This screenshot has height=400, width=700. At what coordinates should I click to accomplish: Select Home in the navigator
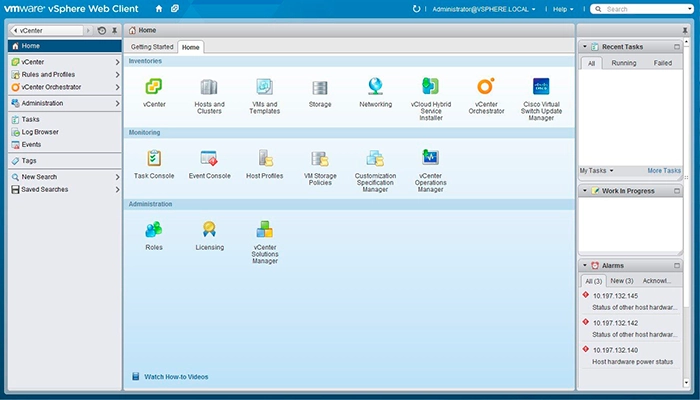pyautogui.click(x=65, y=46)
